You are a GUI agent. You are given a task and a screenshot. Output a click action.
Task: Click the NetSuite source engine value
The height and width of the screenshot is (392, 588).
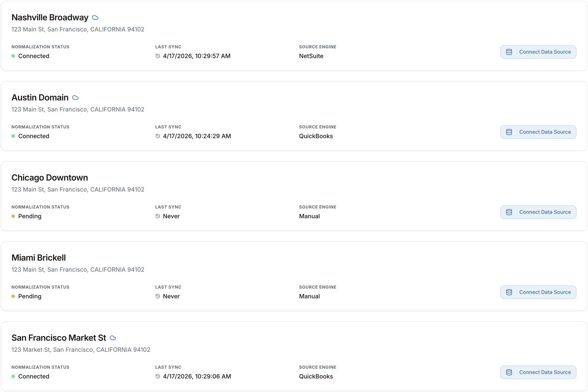311,56
